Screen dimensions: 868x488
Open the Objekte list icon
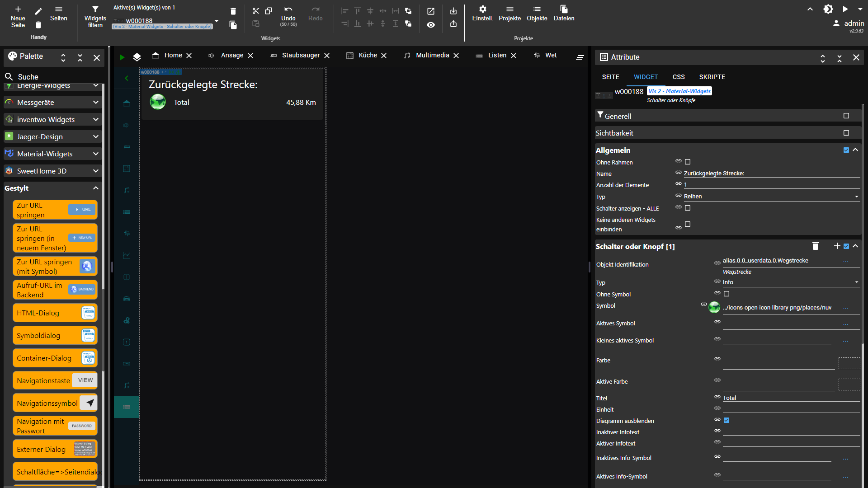tap(537, 9)
